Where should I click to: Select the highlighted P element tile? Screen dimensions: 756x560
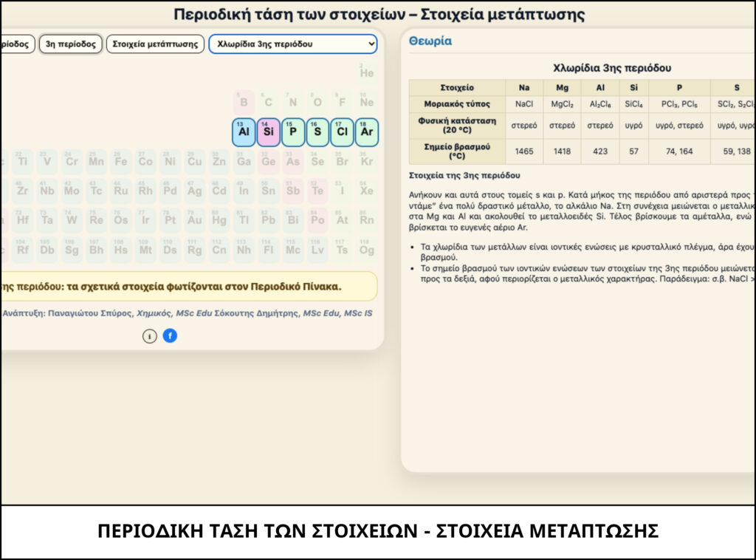coord(293,132)
